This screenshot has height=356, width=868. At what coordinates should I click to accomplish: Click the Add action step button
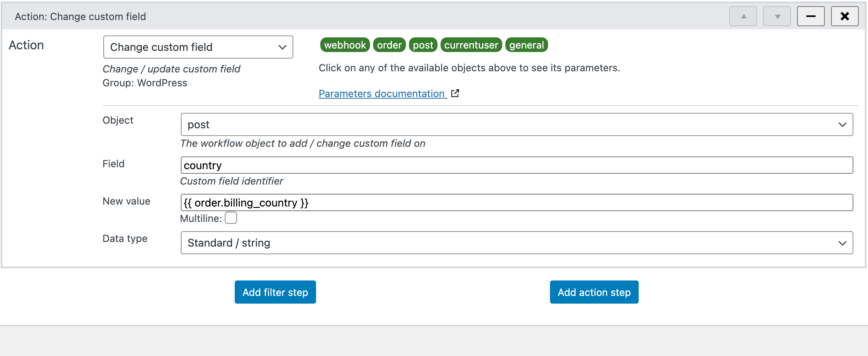594,292
